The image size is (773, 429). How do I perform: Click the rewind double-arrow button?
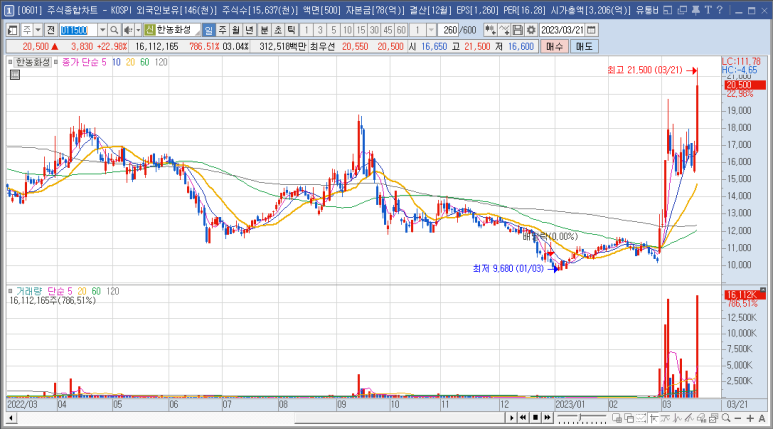pos(523,418)
